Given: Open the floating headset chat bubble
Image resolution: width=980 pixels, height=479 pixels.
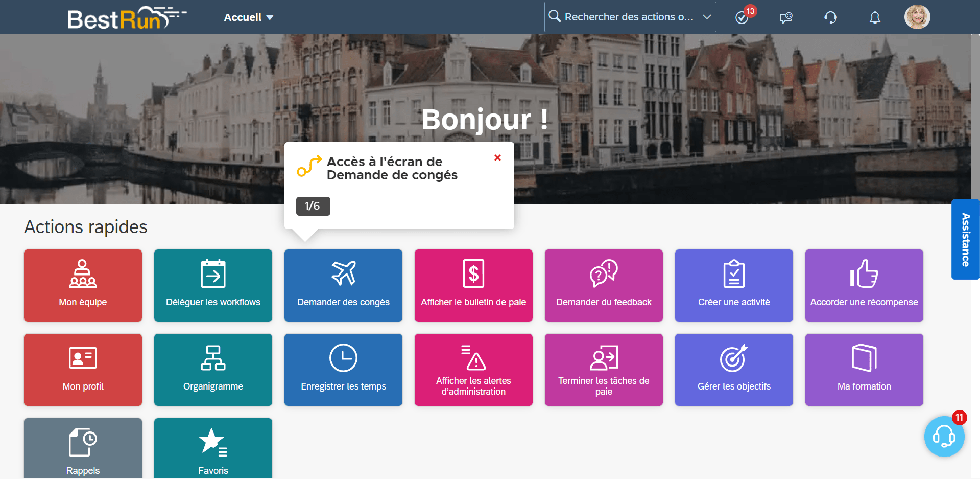Looking at the screenshot, I should coord(944,436).
